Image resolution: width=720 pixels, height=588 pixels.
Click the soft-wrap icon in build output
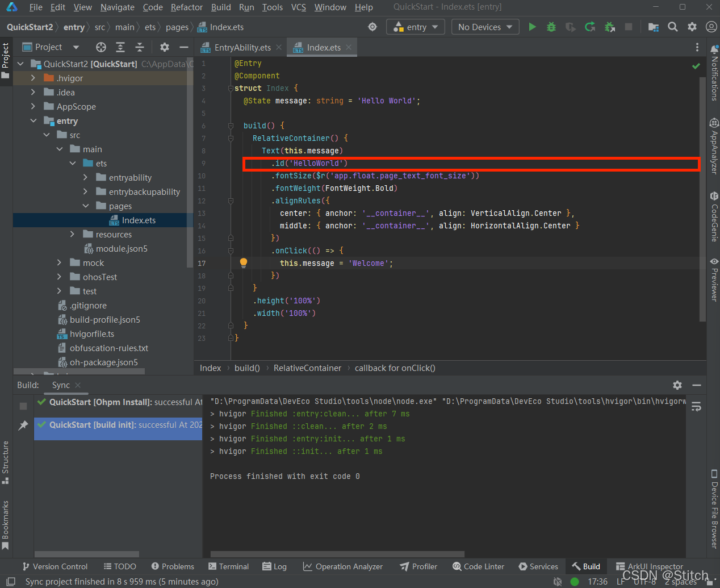coord(696,407)
